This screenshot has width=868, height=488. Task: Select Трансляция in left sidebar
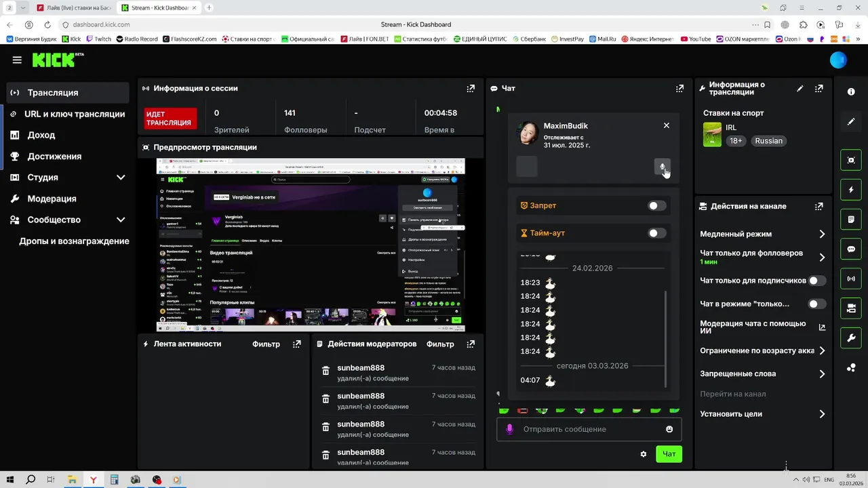coord(68,93)
